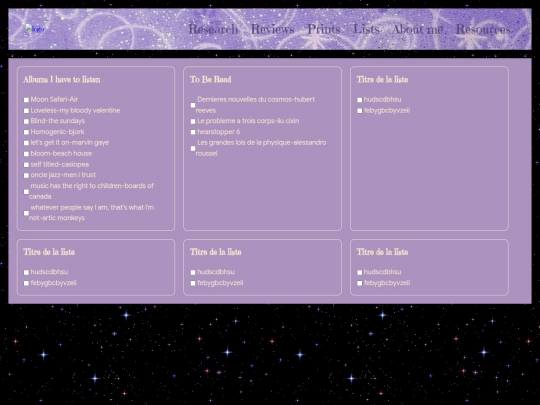Click the Moon Safari-Air label text
Viewport: 540px width, 405px height.
(x=54, y=100)
